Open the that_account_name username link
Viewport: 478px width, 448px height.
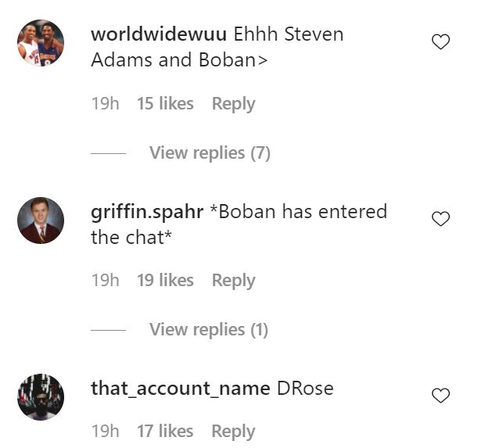click(x=180, y=389)
